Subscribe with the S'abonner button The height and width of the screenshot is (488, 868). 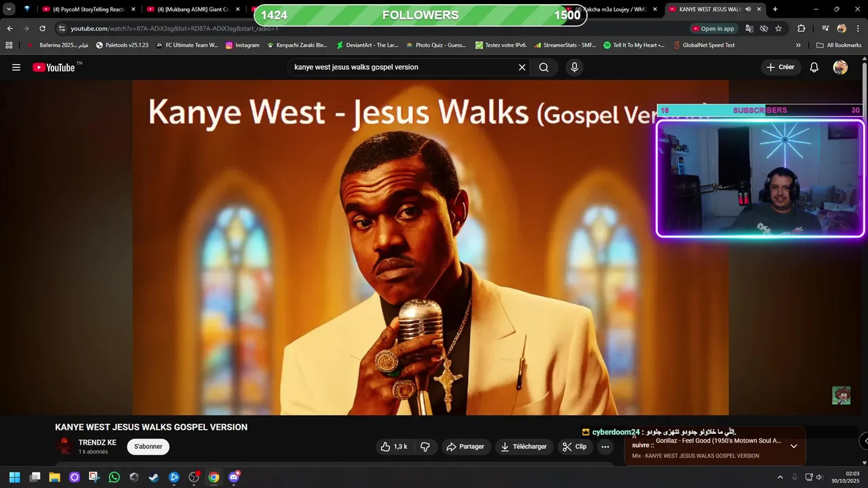pyautogui.click(x=148, y=447)
